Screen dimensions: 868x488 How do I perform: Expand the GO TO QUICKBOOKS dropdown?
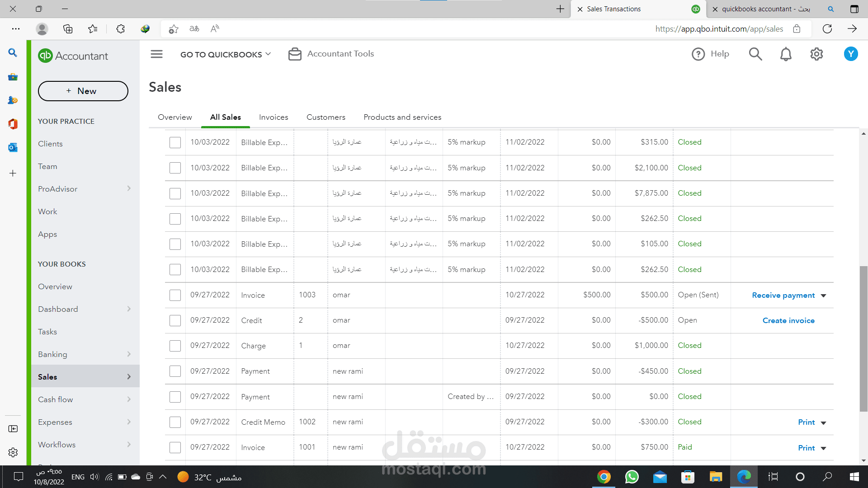click(x=226, y=54)
